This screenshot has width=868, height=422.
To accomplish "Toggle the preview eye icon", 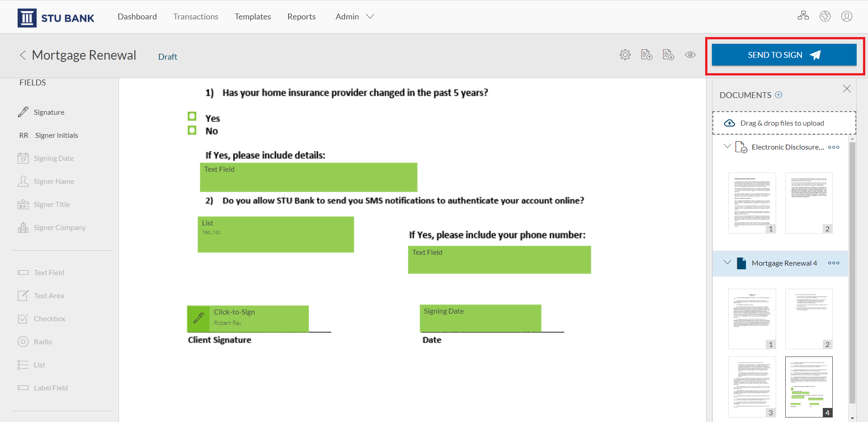I will 690,55.
